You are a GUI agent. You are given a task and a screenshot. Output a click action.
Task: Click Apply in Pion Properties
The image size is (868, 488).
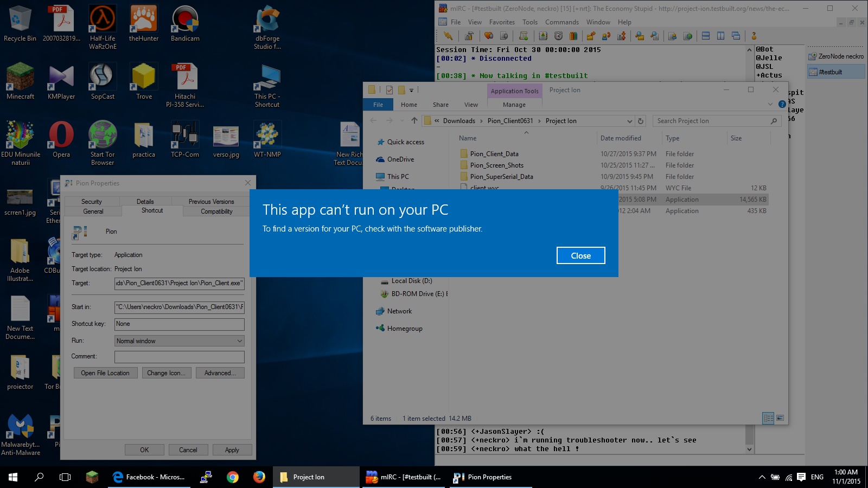(x=232, y=450)
